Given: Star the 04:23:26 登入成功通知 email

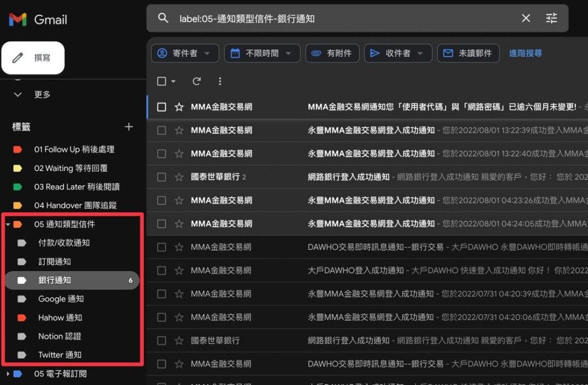Looking at the screenshot, I should coord(179,200).
